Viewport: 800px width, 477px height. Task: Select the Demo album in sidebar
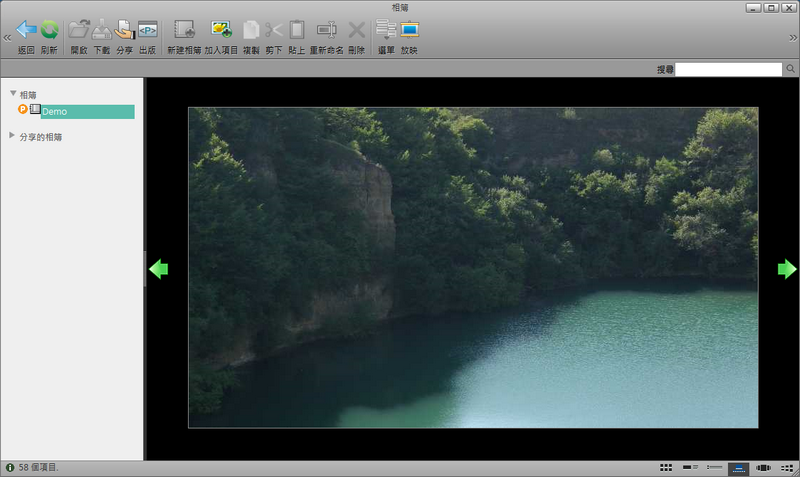pyautogui.click(x=54, y=112)
